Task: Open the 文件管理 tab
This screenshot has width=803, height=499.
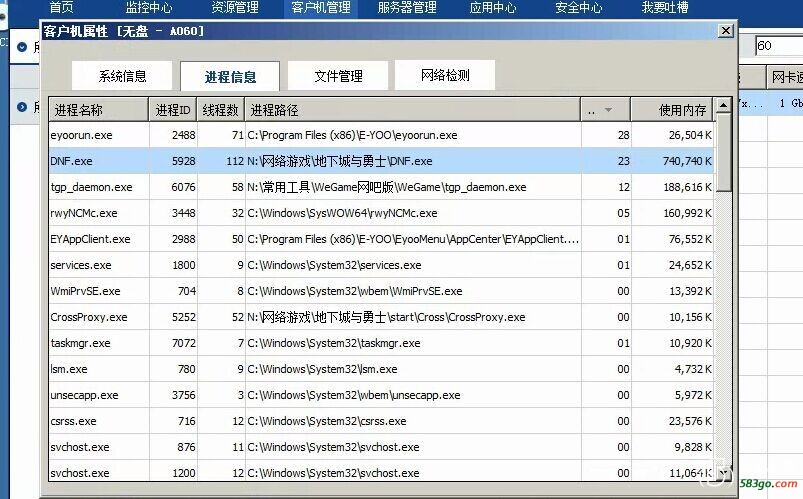Action: click(x=337, y=76)
